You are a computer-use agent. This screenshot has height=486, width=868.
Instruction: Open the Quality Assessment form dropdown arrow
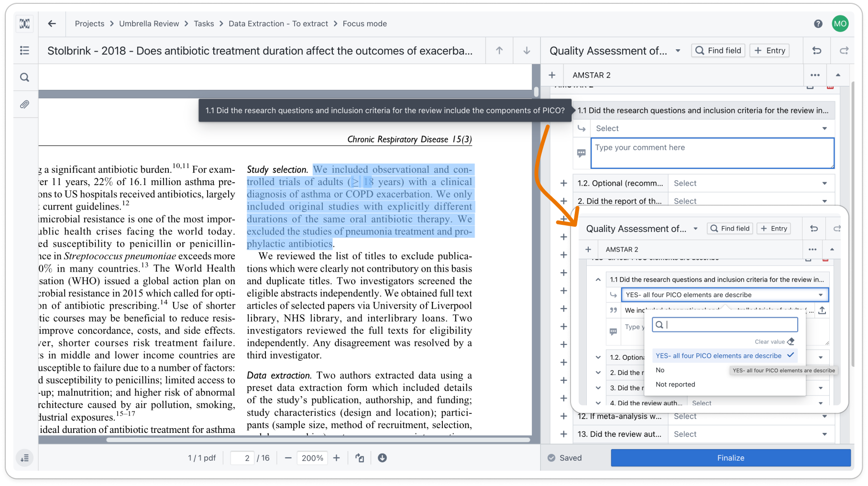click(x=678, y=51)
